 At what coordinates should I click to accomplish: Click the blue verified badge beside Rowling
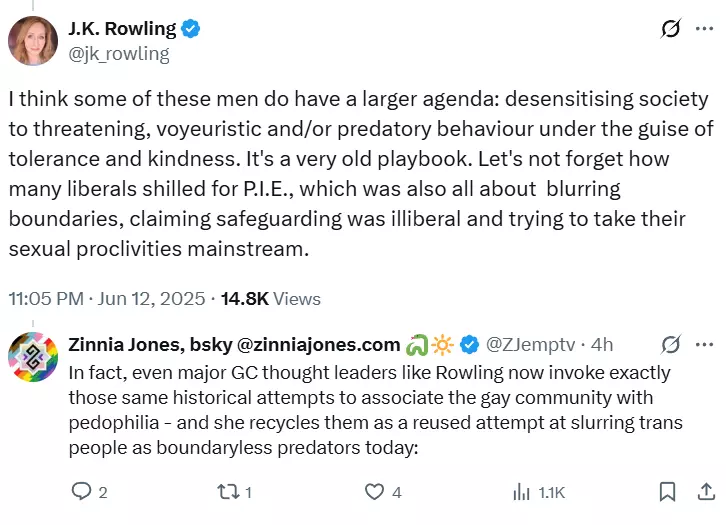point(190,29)
